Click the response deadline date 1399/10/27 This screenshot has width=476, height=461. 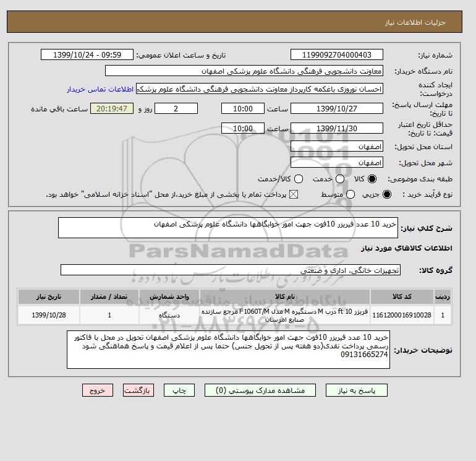tap(337, 108)
